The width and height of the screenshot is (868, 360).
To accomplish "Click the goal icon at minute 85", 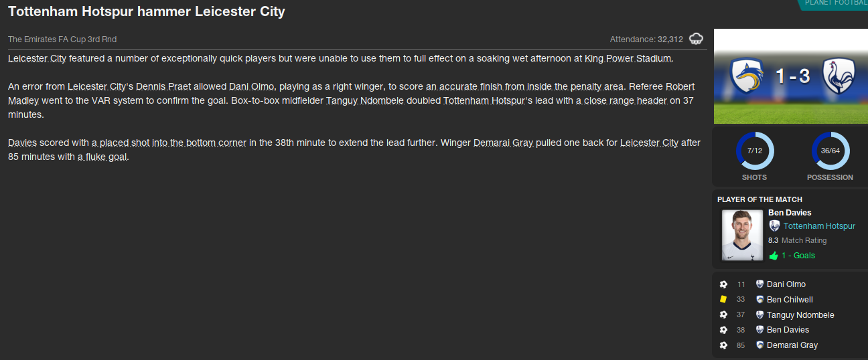I will tap(723, 345).
